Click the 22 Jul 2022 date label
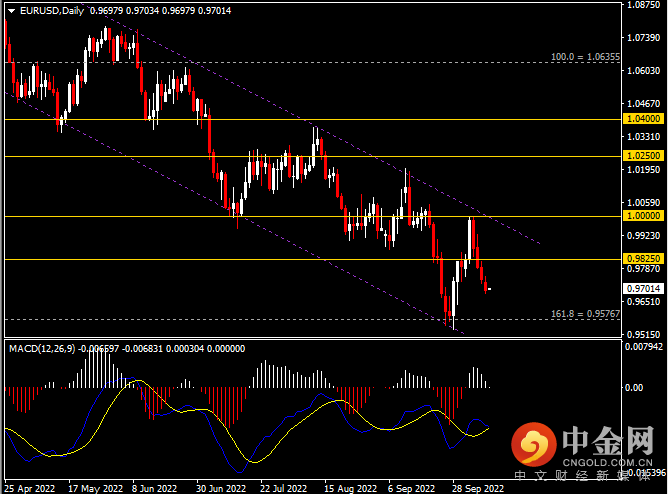Viewport: 668px width, 494px height. [284, 488]
